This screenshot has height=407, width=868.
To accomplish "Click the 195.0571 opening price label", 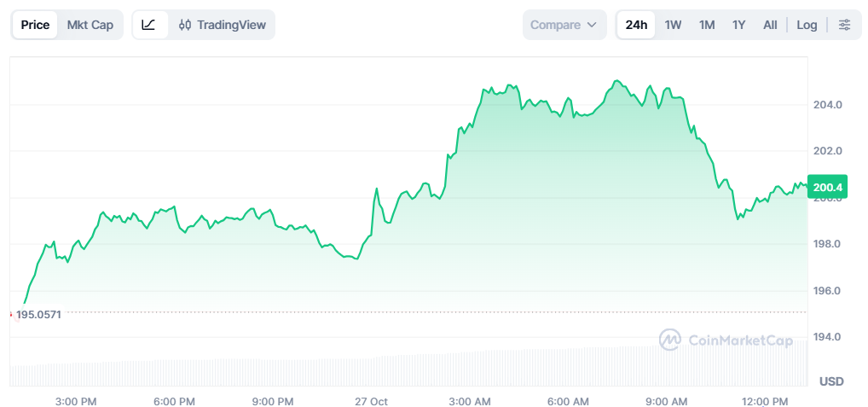I will coord(38,314).
